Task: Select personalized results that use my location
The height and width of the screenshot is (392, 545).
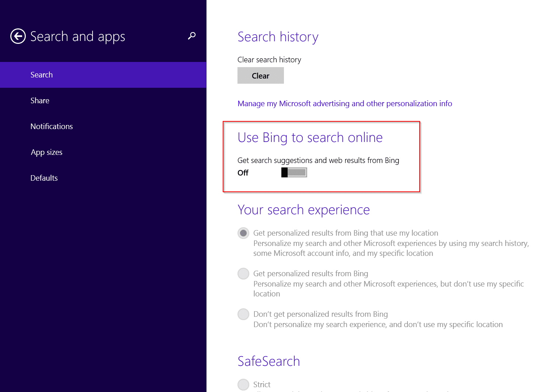Action: tap(243, 233)
